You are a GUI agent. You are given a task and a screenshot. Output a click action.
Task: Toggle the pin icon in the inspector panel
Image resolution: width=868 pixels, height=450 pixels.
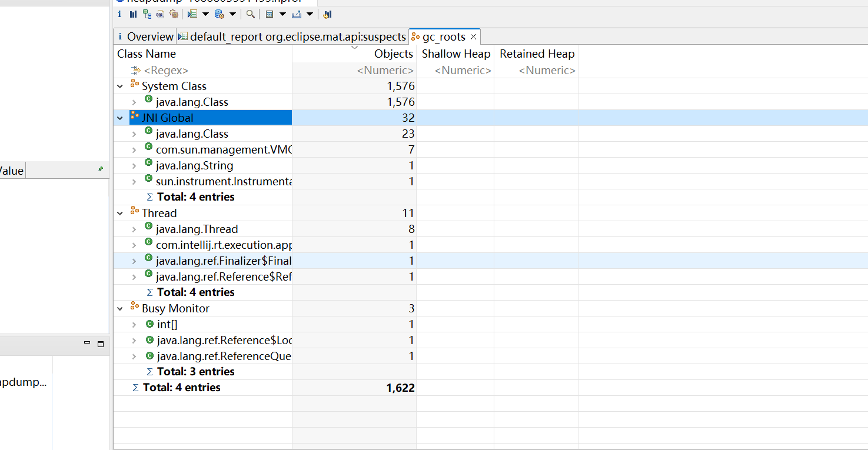coord(100,169)
